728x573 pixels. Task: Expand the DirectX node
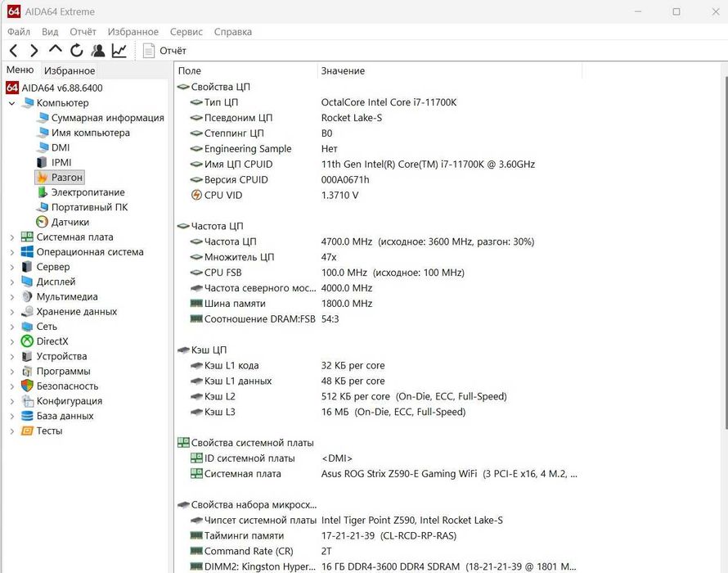point(12,341)
